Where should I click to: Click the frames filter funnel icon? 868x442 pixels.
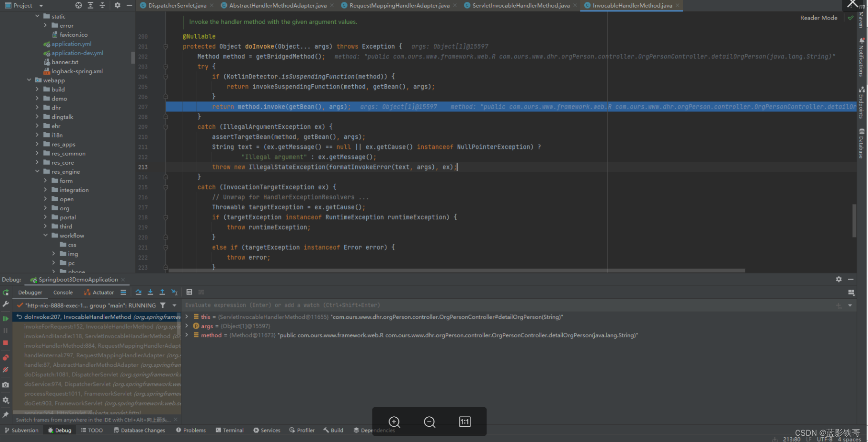pos(163,305)
